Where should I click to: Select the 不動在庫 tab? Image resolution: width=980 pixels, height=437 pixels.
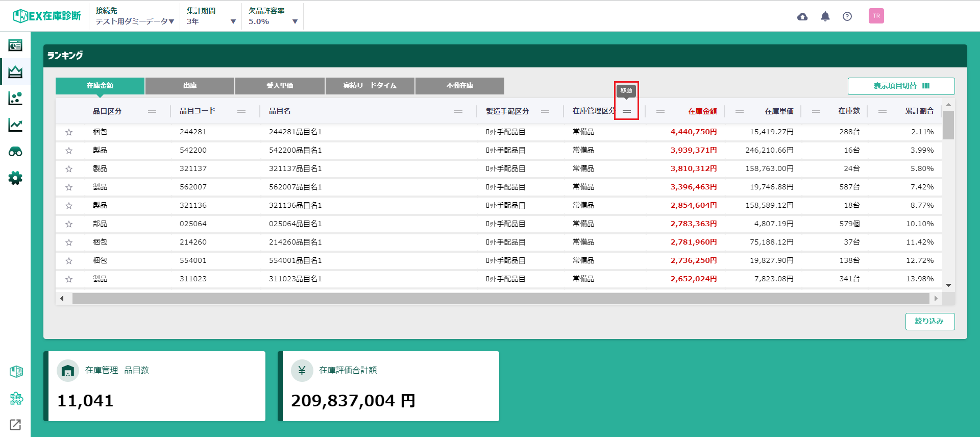pos(459,86)
